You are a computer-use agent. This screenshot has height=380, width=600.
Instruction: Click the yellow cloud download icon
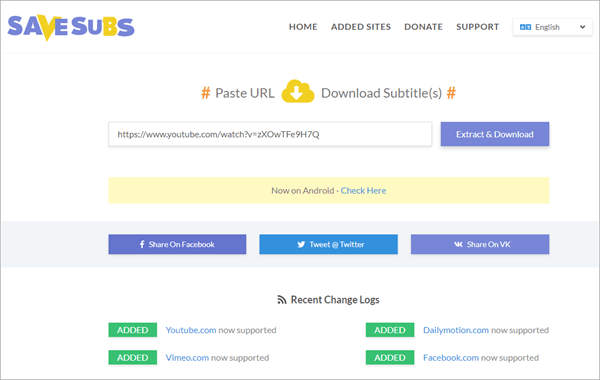[298, 91]
